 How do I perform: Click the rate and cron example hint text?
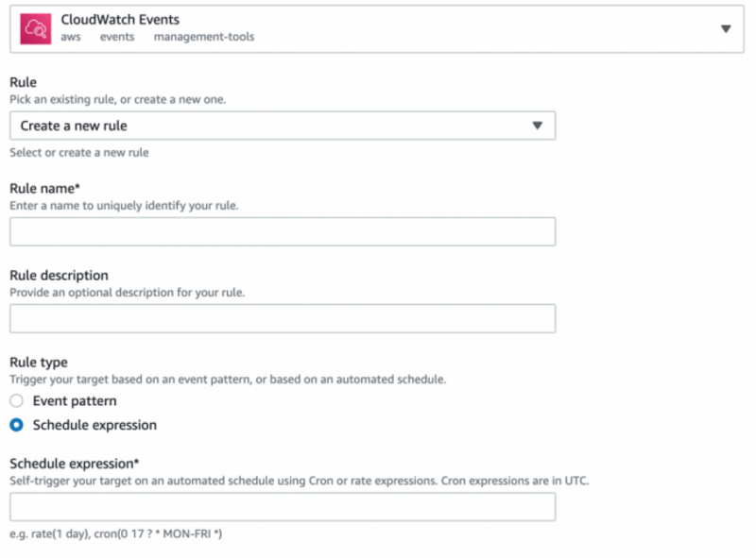pyautogui.click(x=115, y=534)
